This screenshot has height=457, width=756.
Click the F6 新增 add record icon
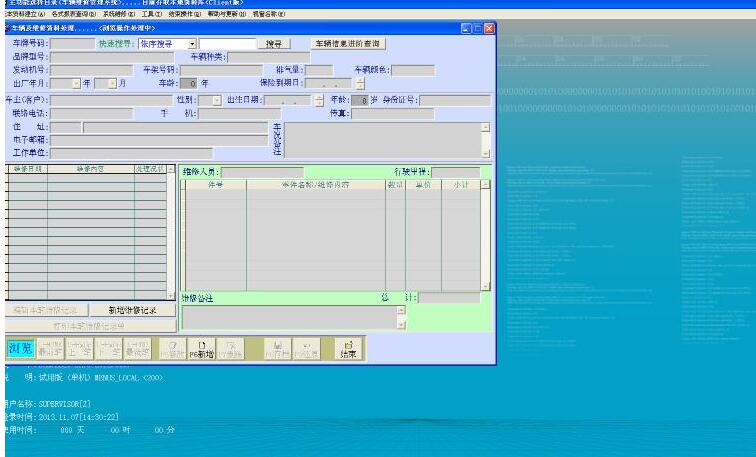203,348
